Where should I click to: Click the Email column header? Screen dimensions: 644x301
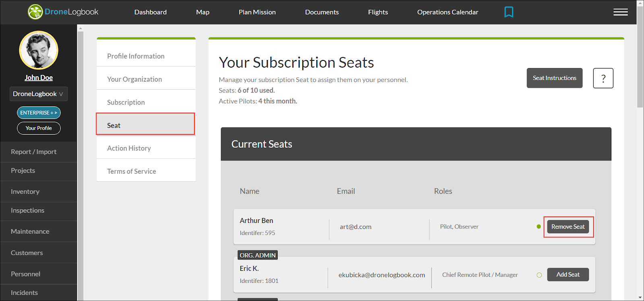(x=346, y=191)
